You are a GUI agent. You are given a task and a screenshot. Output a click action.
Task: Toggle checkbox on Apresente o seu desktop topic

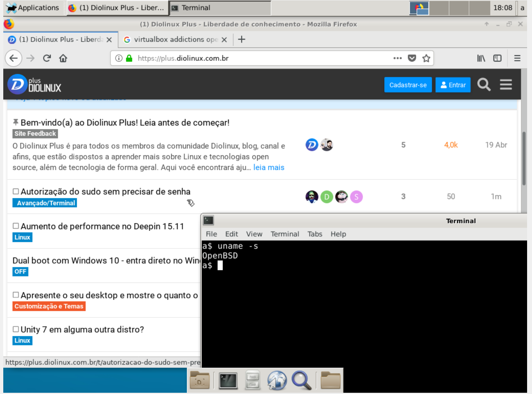[x=16, y=295]
